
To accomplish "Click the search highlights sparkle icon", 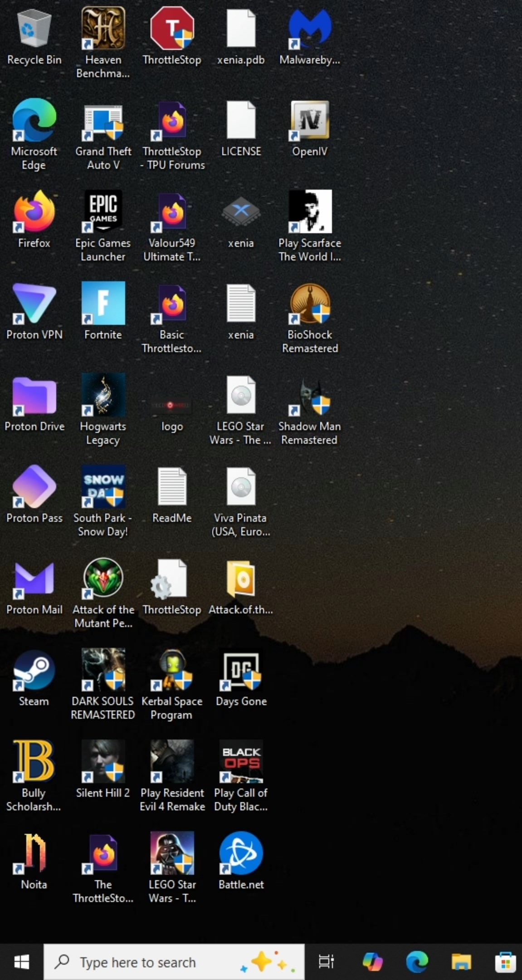I will click(x=268, y=962).
